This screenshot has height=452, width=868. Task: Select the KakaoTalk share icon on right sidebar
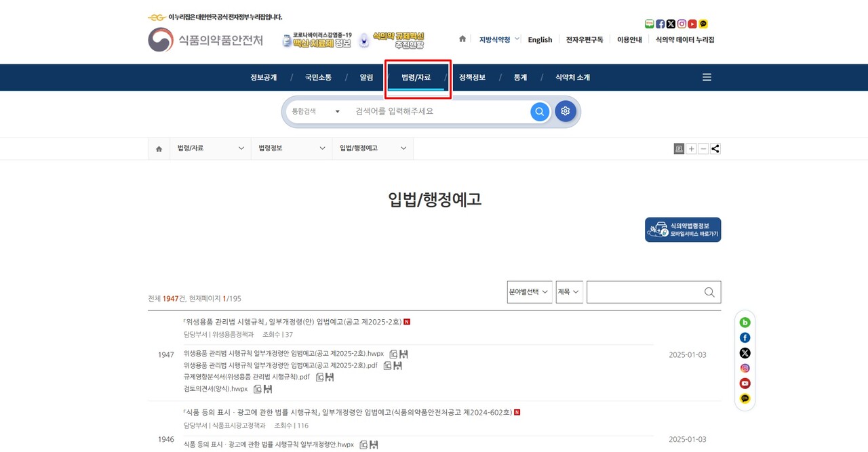(745, 398)
